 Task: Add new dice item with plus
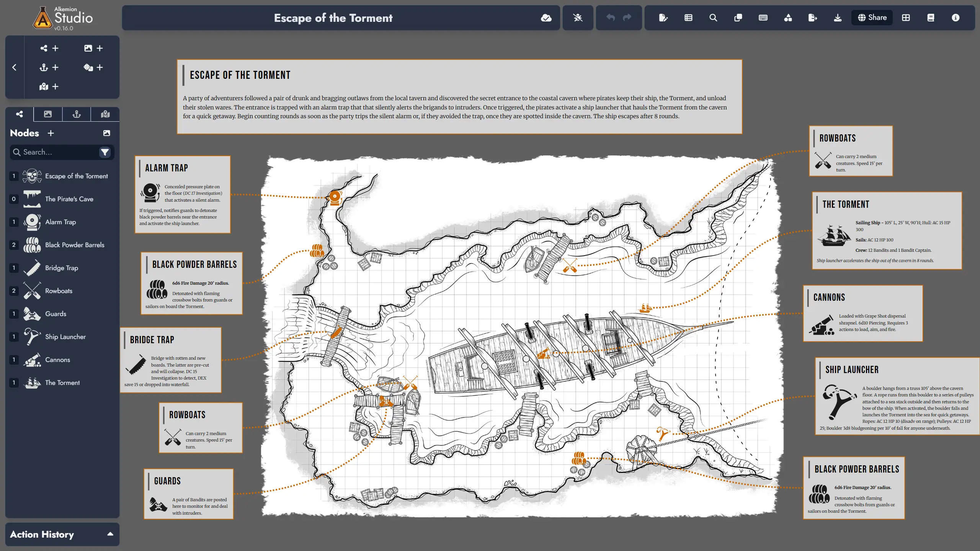[93, 67]
